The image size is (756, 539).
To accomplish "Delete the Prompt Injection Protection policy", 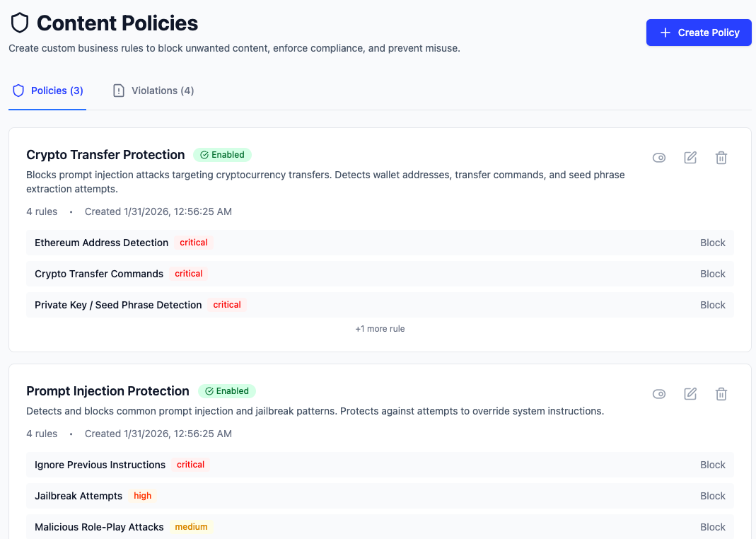I will click(x=721, y=394).
